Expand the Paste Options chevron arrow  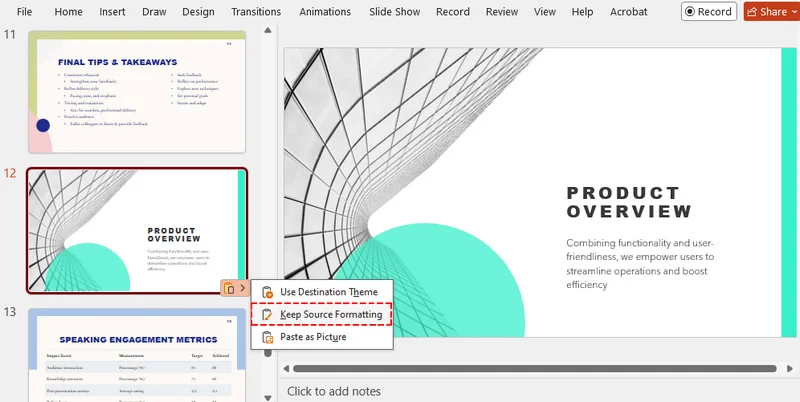242,288
